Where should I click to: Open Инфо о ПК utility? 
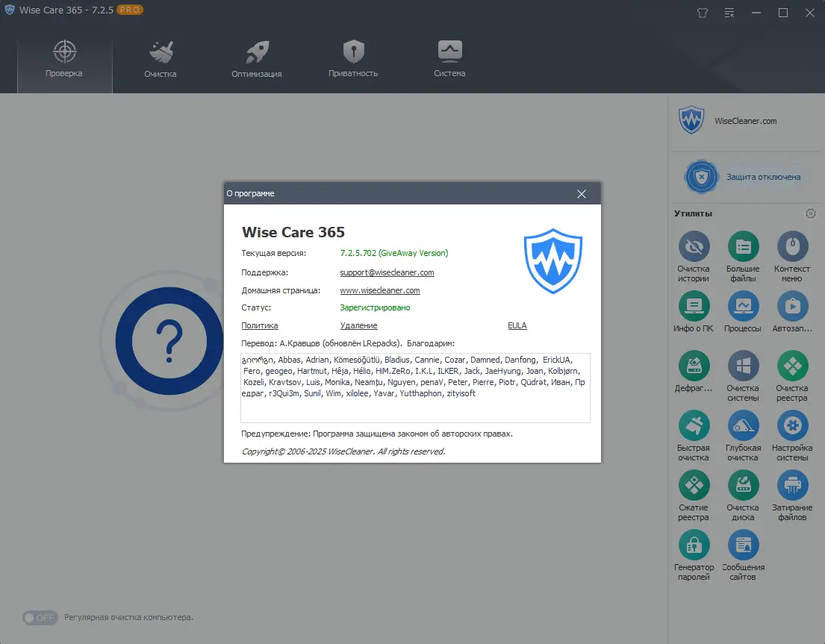[x=694, y=312]
